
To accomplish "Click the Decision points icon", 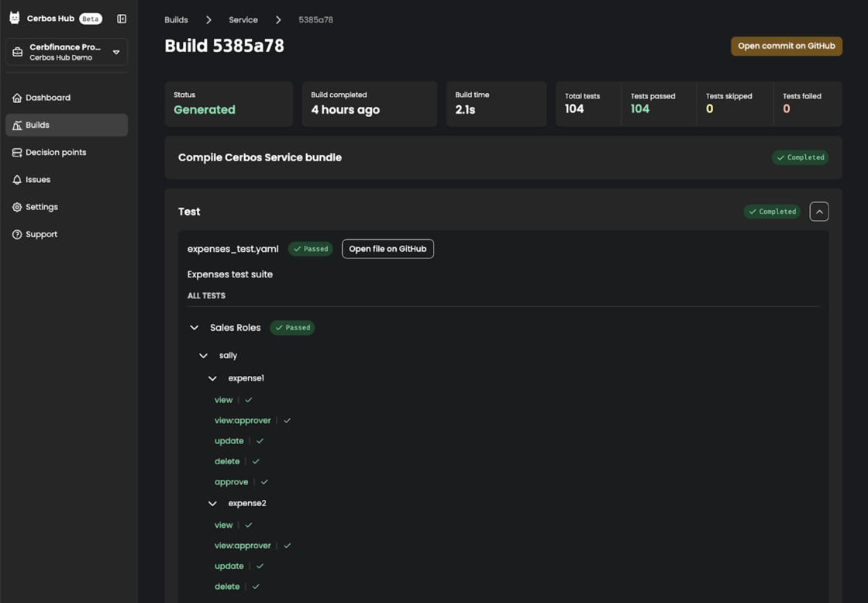I will point(17,153).
